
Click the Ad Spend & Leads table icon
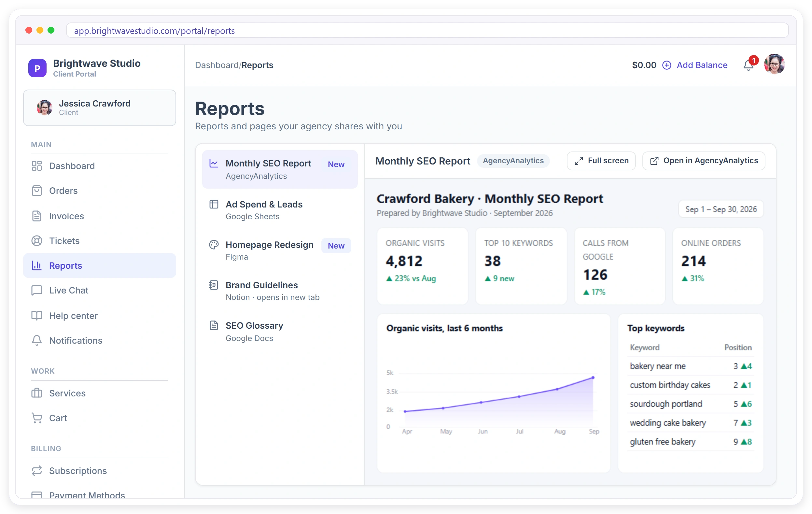click(214, 204)
